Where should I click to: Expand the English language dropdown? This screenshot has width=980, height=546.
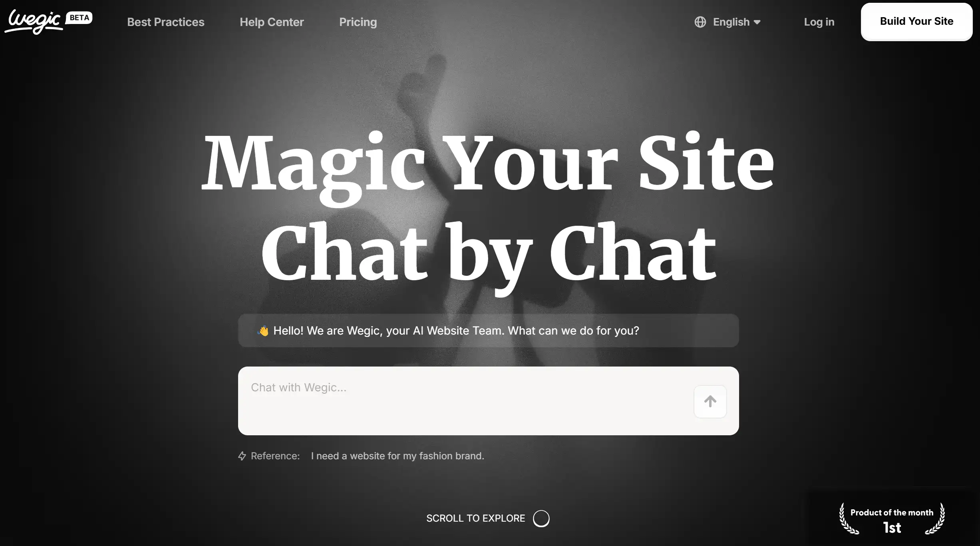pyautogui.click(x=728, y=22)
